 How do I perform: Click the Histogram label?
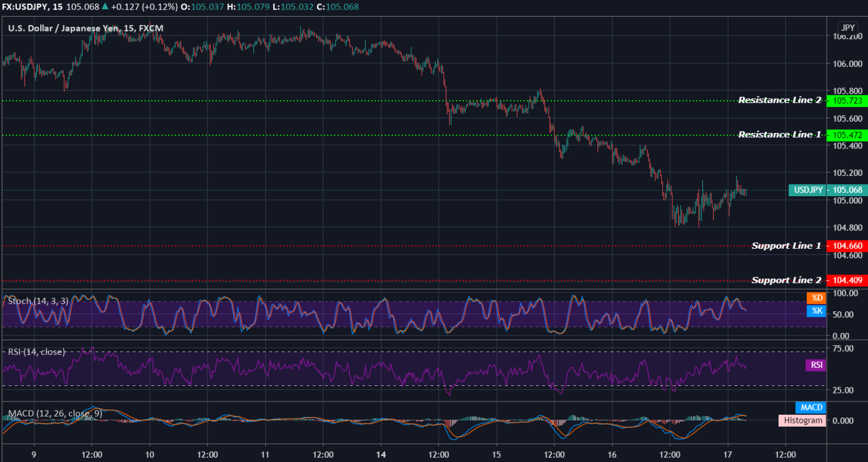(803, 421)
